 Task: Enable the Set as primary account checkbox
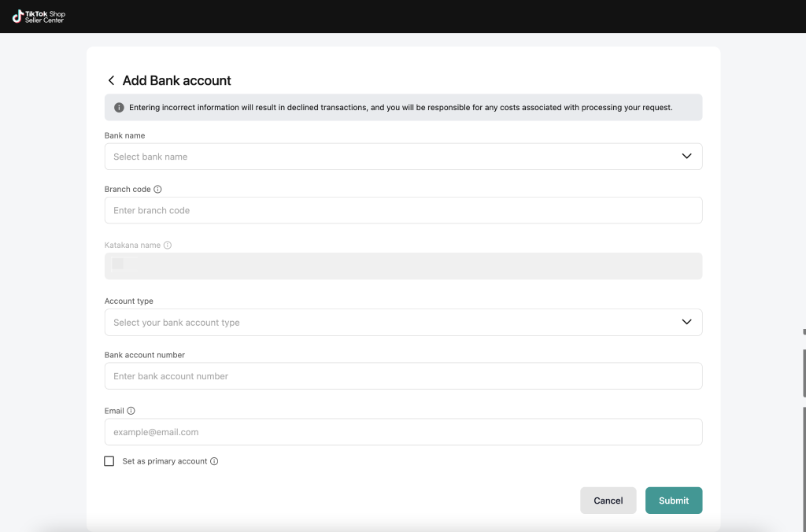[x=109, y=461]
